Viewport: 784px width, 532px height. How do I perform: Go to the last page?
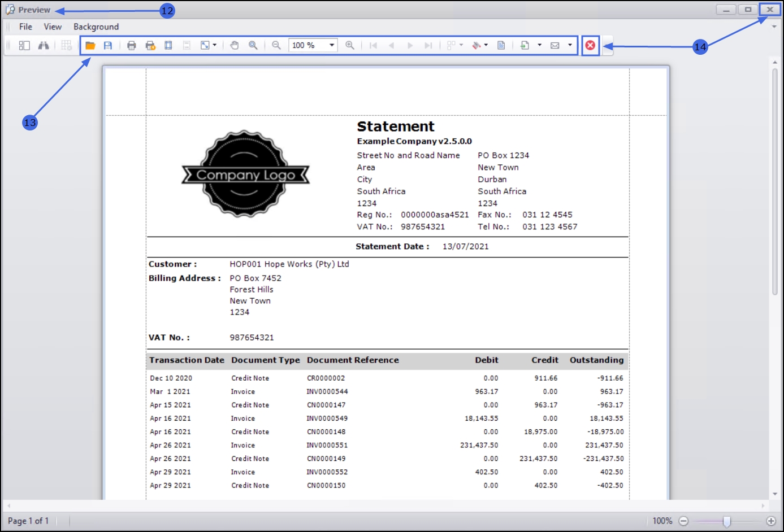coord(428,45)
